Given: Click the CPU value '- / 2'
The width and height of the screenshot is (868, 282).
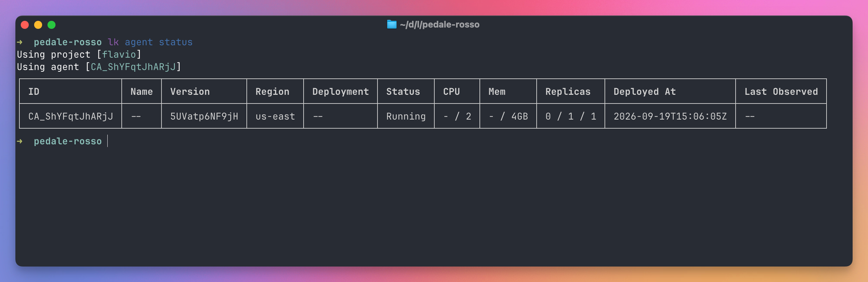Looking at the screenshot, I should pos(457,116).
